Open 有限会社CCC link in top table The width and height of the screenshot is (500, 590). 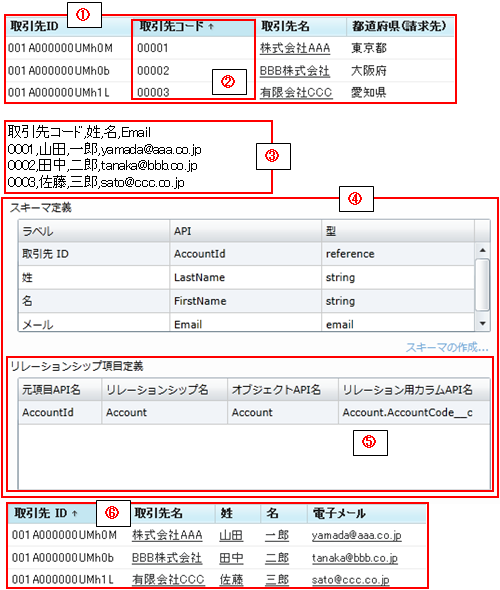coord(296,93)
